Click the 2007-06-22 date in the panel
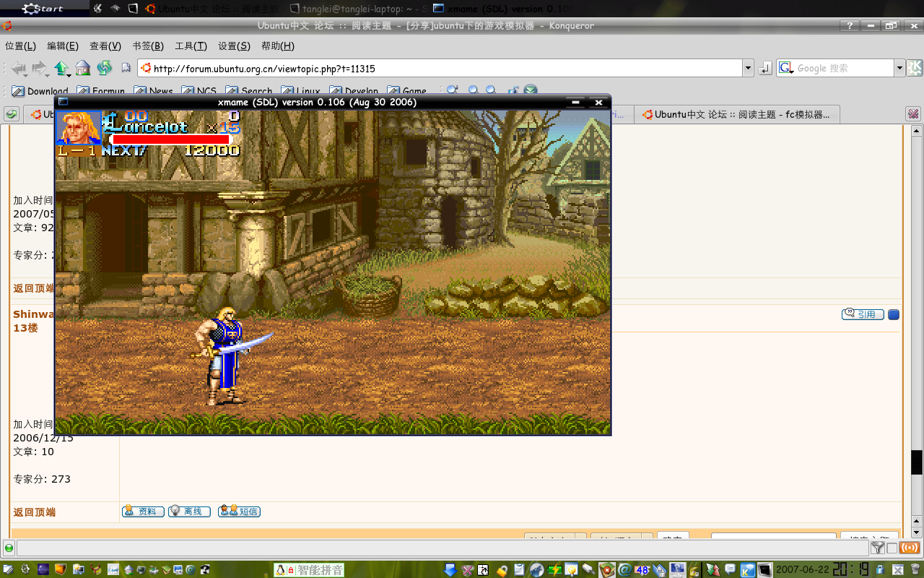The height and width of the screenshot is (578, 924). point(803,570)
